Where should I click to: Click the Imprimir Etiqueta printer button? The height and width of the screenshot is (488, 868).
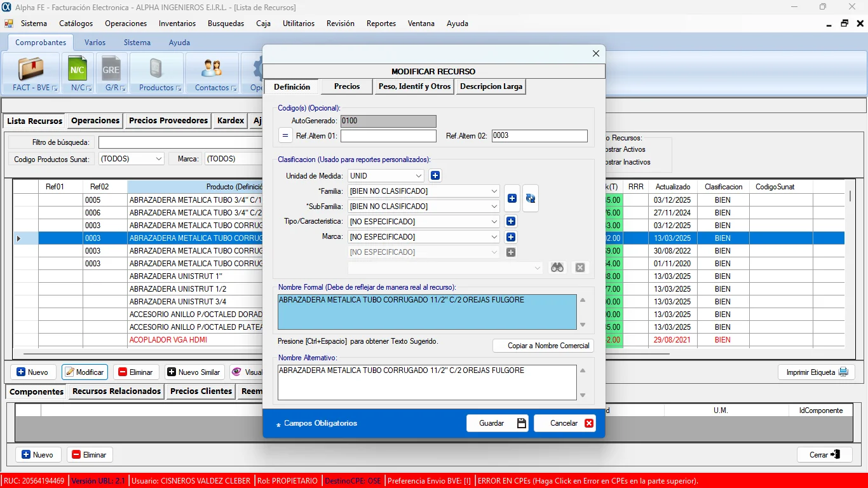tap(817, 372)
